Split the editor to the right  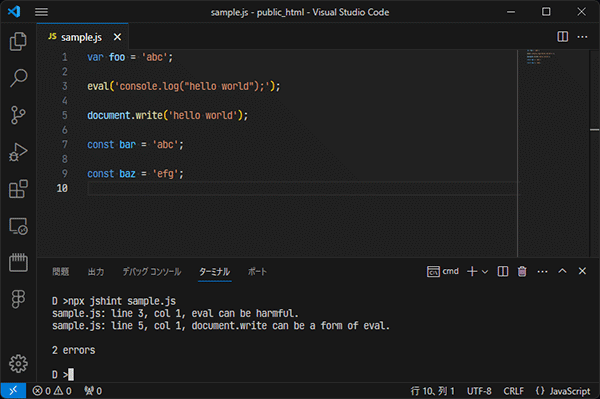[x=562, y=37]
